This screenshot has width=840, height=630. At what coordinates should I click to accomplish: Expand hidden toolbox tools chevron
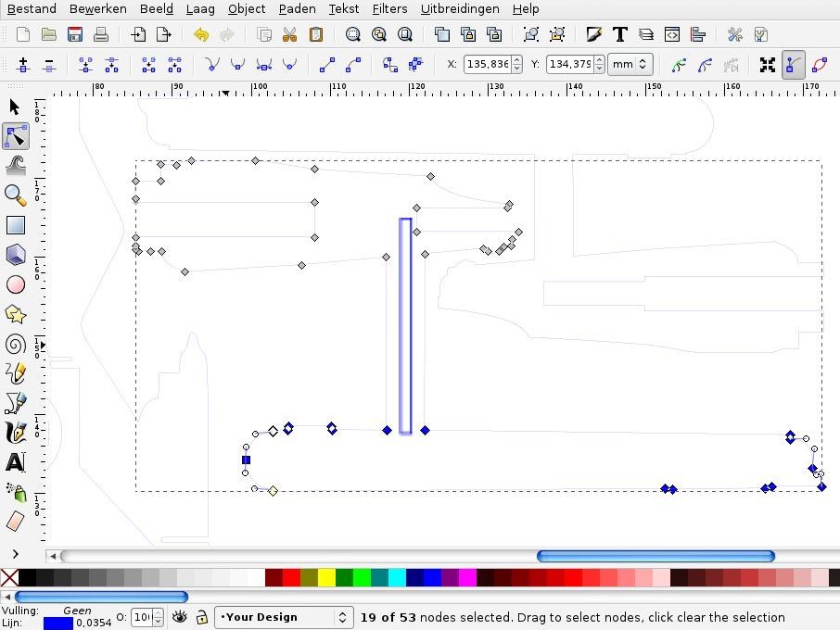click(16, 554)
